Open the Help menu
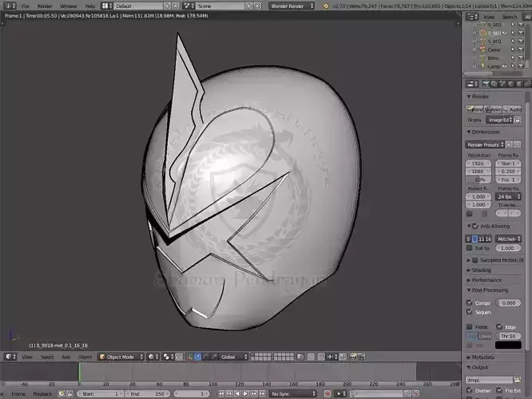The width and height of the screenshot is (532, 399). coord(89,6)
